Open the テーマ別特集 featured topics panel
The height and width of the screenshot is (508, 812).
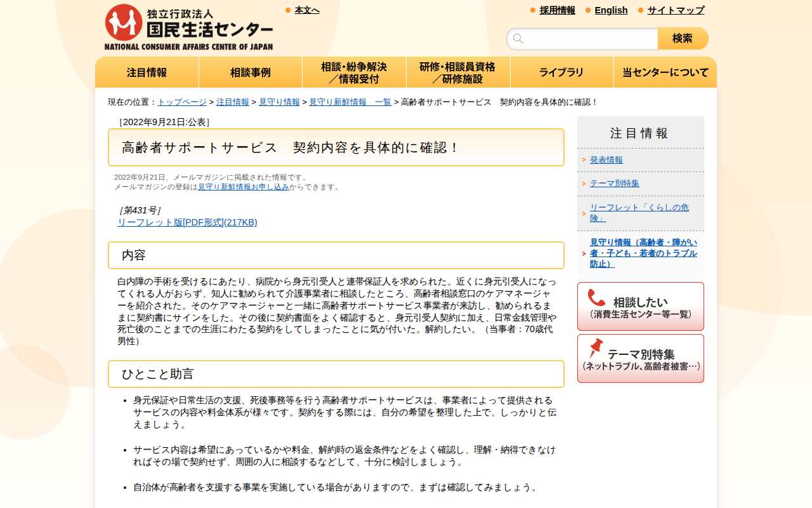pyautogui.click(x=640, y=358)
